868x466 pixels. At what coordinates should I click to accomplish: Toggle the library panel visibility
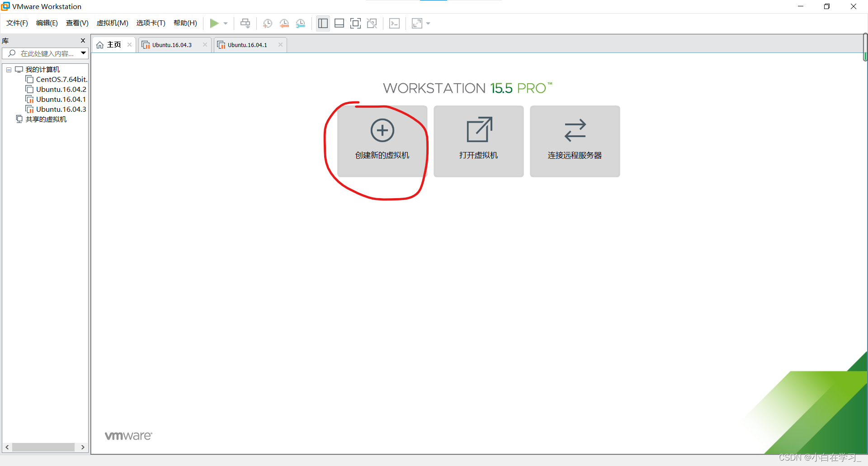click(x=323, y=23)
